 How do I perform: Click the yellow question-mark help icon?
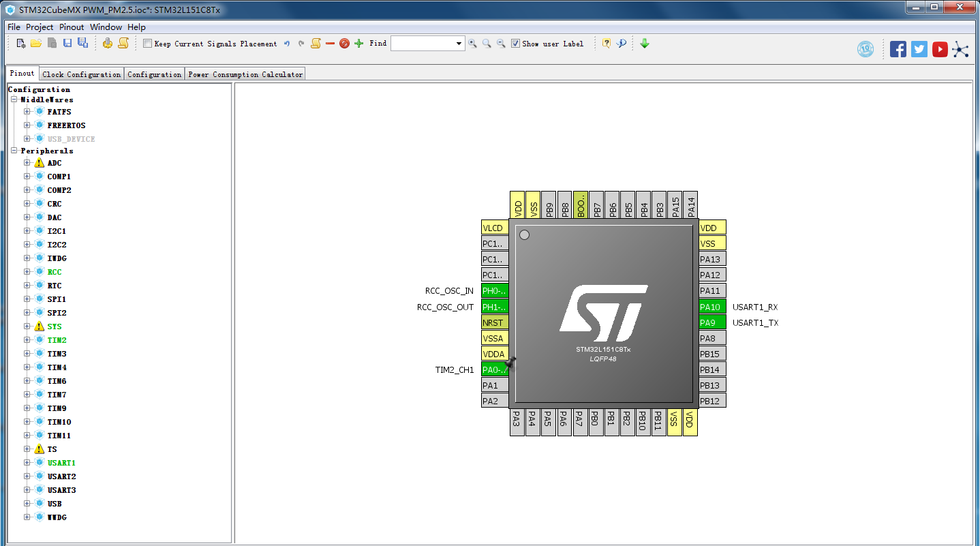coord(607,44)
